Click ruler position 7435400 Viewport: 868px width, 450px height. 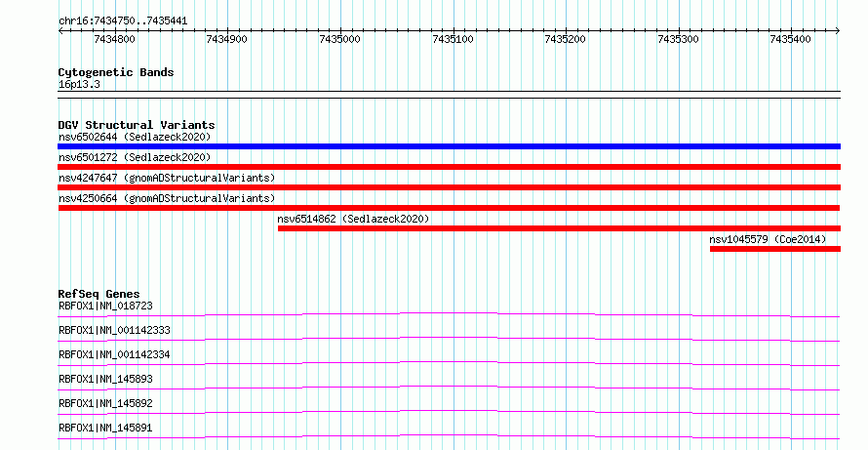click(x=791, y=39)
